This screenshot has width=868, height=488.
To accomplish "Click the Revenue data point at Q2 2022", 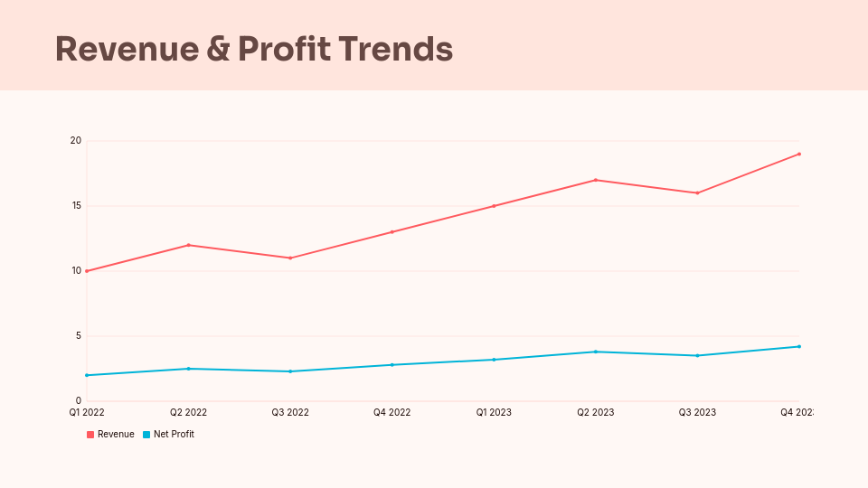I will tap(188, 245).
